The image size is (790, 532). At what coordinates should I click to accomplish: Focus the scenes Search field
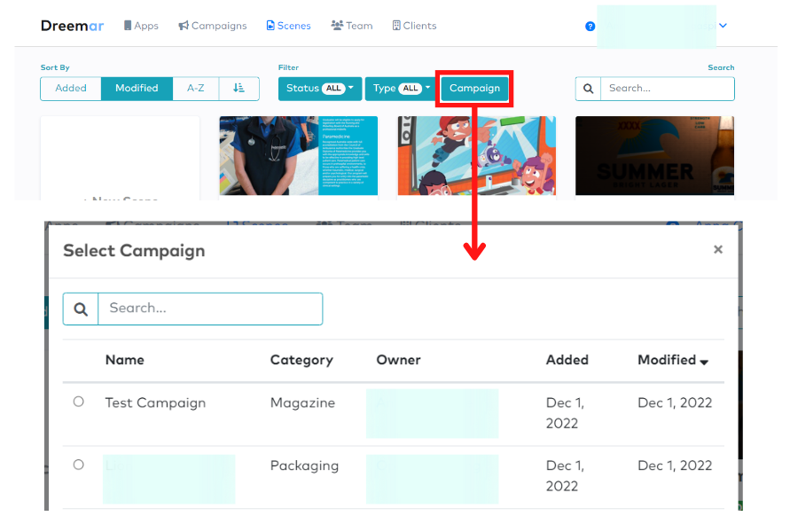pyautogui.click(x=667, y=89)
